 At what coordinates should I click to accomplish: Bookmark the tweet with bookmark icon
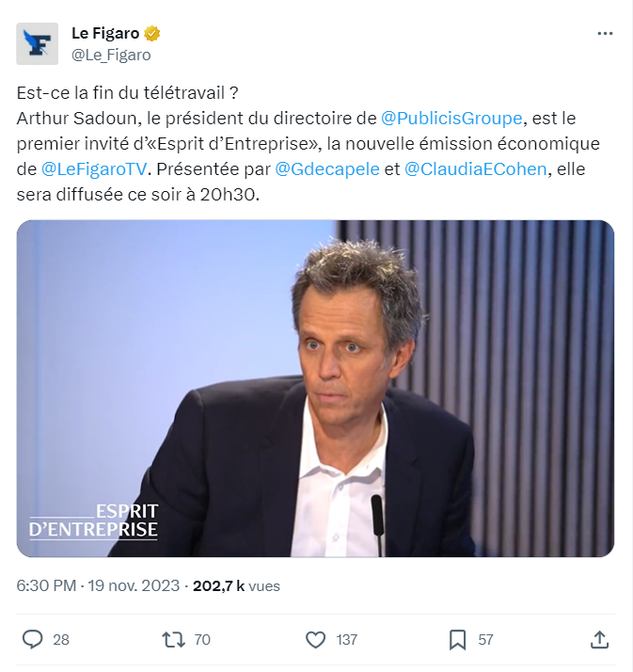pos(457,639)
